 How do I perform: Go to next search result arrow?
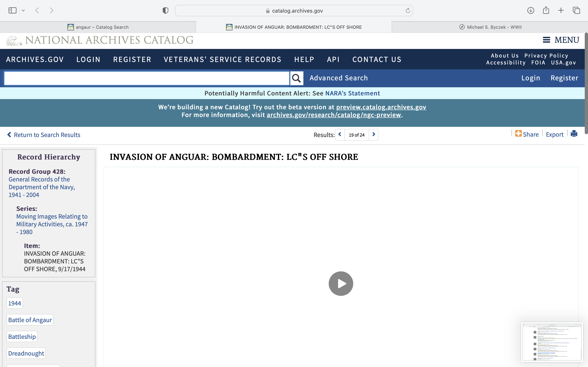pyautogui.click(x=374, y=135)
